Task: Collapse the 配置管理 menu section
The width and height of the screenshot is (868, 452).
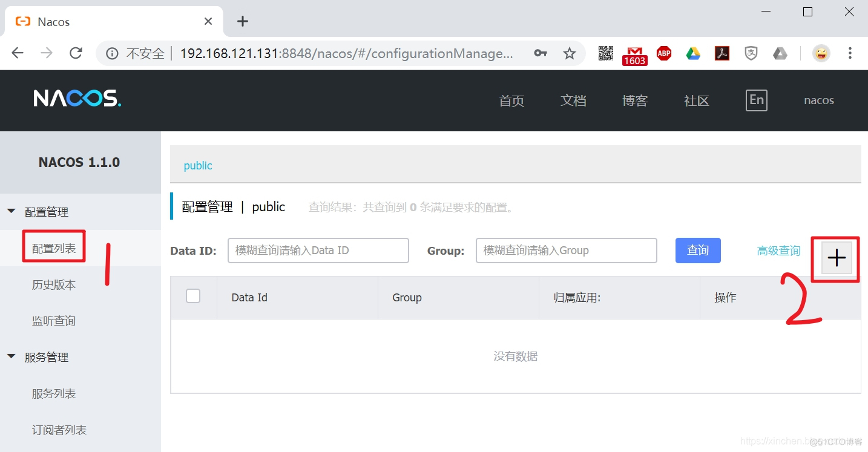Action: 11,212
